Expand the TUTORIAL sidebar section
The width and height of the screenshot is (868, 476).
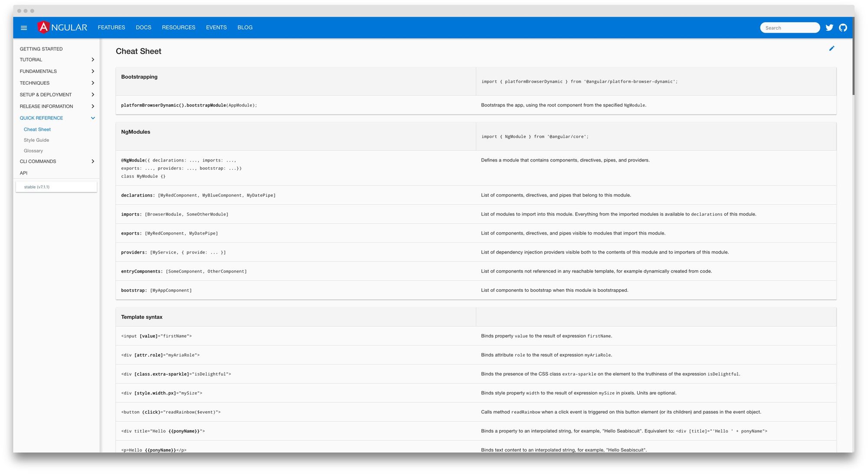pos(56,59)
